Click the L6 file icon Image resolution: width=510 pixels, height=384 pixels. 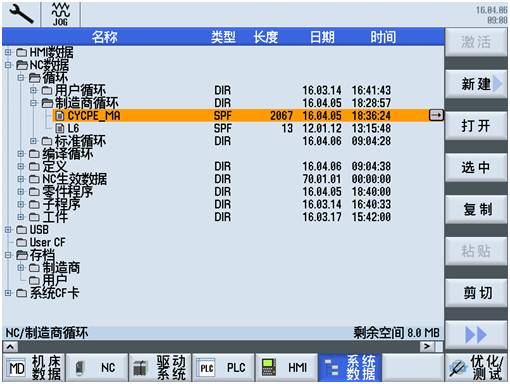pos(60,128)
